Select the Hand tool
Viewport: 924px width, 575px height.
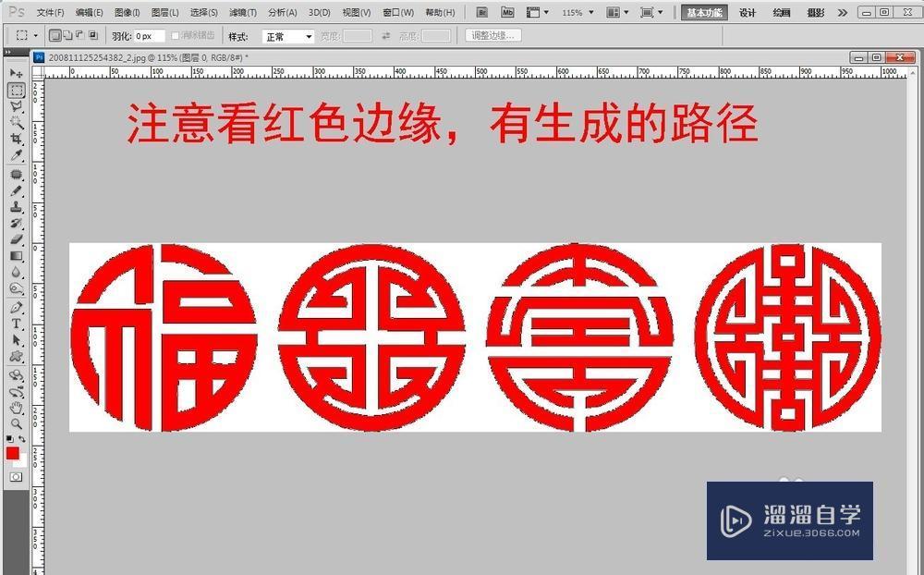(x=16, y=408)
